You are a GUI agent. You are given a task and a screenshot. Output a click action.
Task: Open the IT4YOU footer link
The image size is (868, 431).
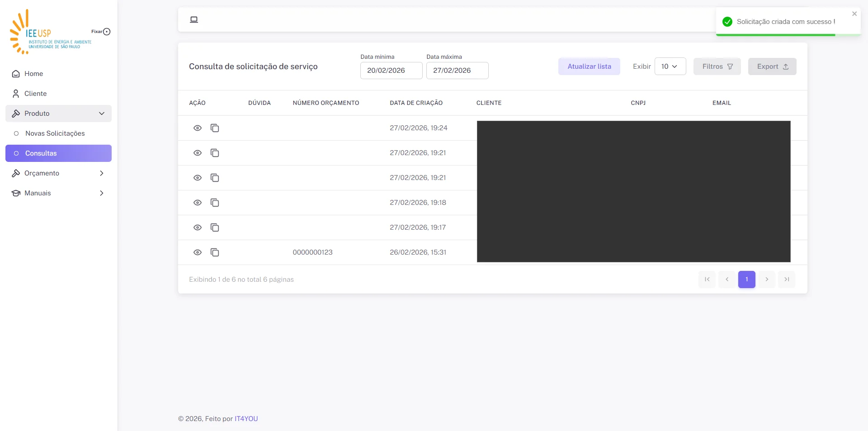click(246, 419)
